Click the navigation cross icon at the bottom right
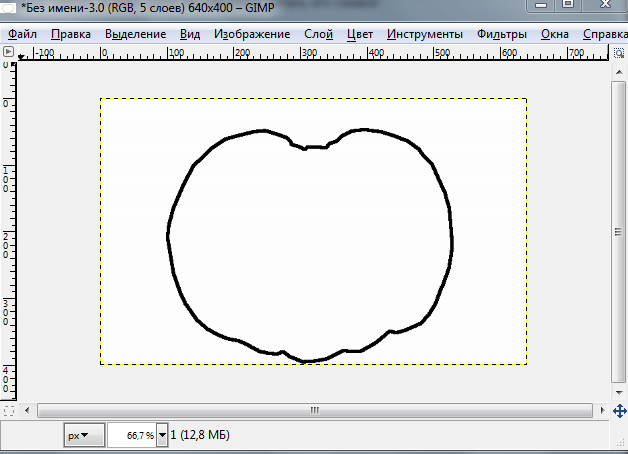 619,411
